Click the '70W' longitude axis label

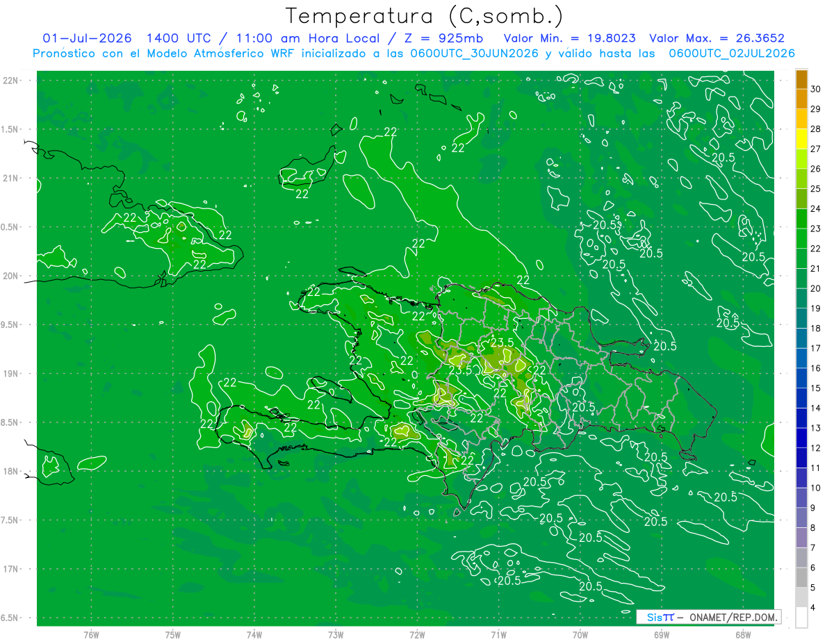click(580, 635)
